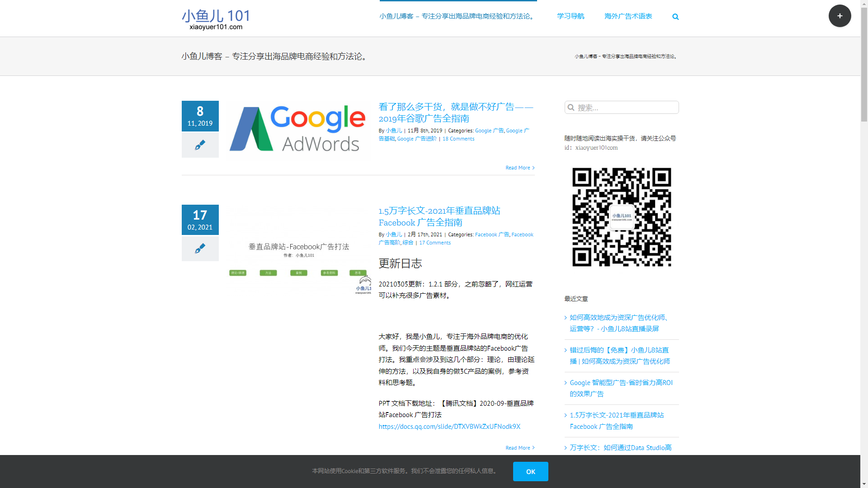Read More on Google ads guide post
This screenshot has height=488, width=868.
[519, 168]
